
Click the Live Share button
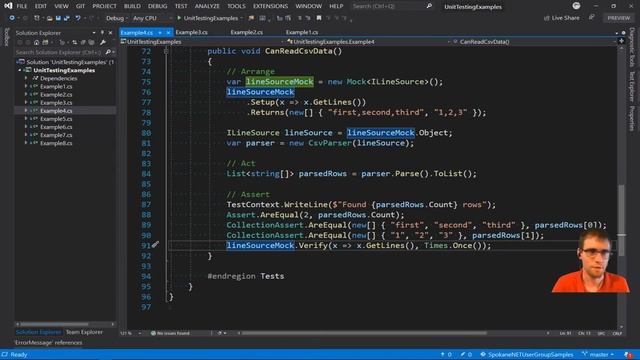(x=562, y=18)
